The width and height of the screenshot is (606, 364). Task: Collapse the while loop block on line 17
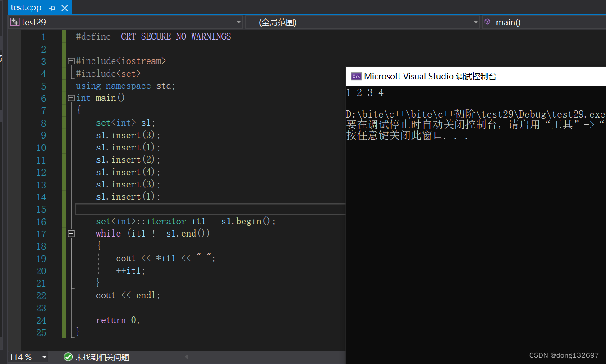[x=71, y=233]
